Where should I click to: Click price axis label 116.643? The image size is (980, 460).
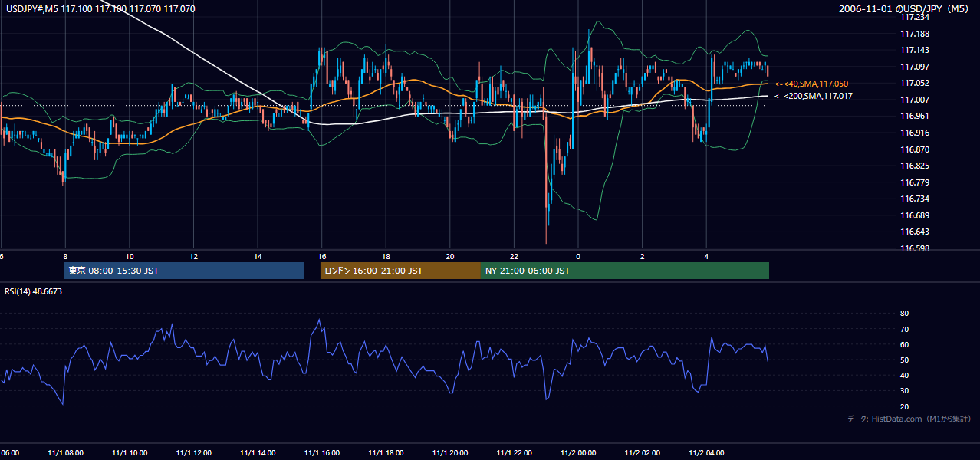coord(915,232)
